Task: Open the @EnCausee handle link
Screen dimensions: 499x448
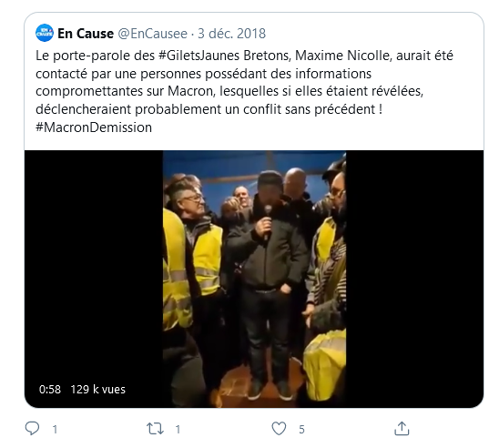Action: [152, 34]
